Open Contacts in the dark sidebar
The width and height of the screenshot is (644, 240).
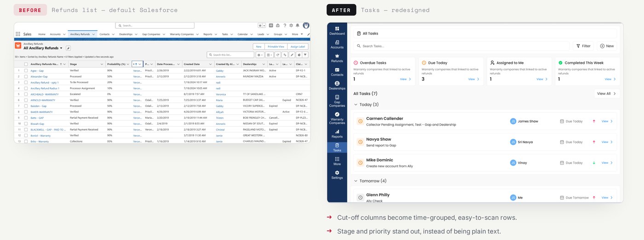tap(337, 72)
